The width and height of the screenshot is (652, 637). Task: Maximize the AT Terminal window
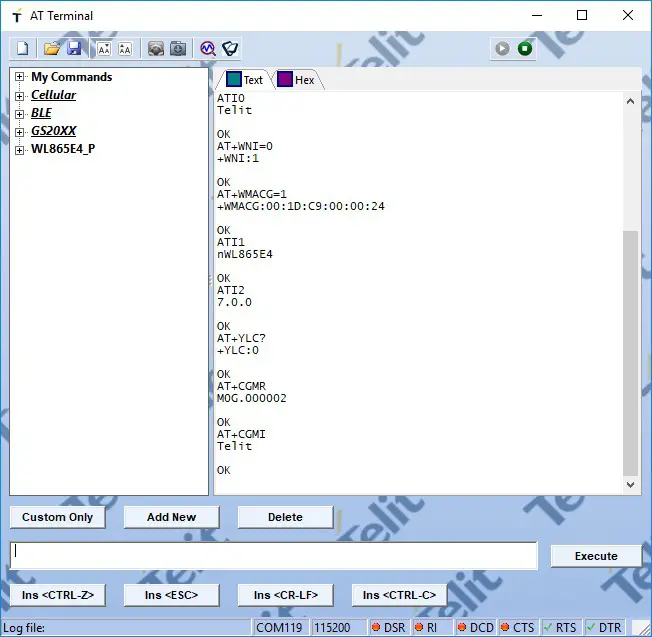(582, 15)
